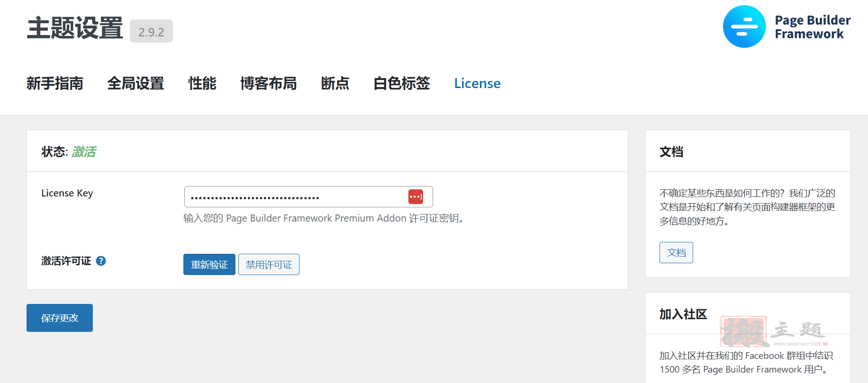Click the help question mark next to 激活许可证
The height and width of the screenshot is (383, 868).
[x=101, y=261]
